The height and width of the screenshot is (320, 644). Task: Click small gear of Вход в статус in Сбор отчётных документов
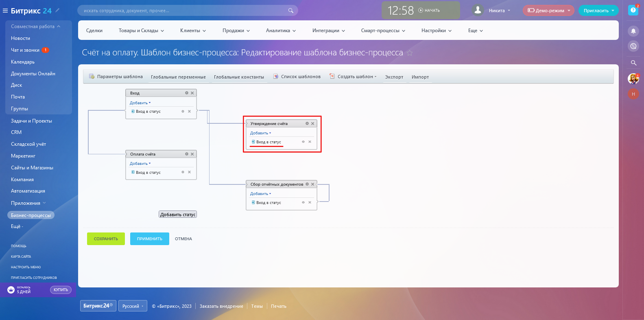pyautogui.click(x=303, y=202)
